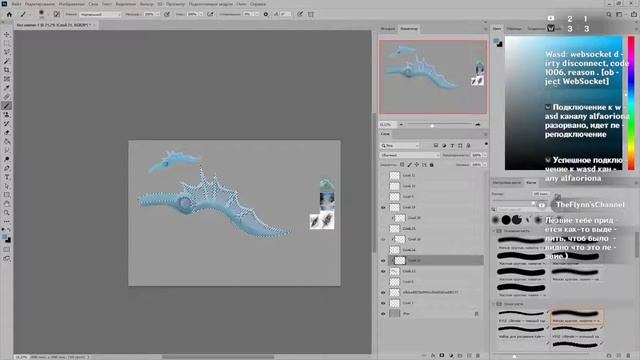Viewport: 640px width, 360px height.
Task: Toggle eye of layer directly above Фон
Action: (383, 303)
